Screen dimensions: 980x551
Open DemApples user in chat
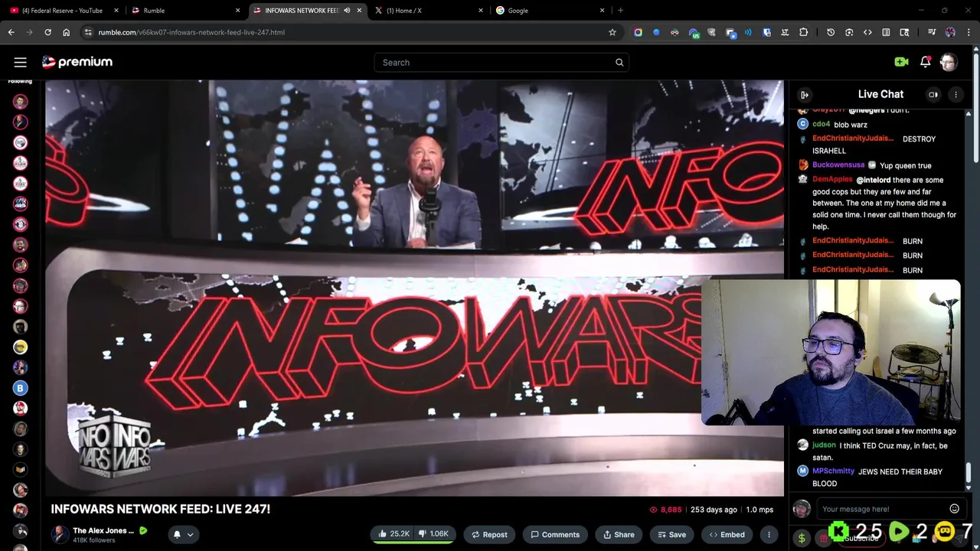[x=832, y=180]
